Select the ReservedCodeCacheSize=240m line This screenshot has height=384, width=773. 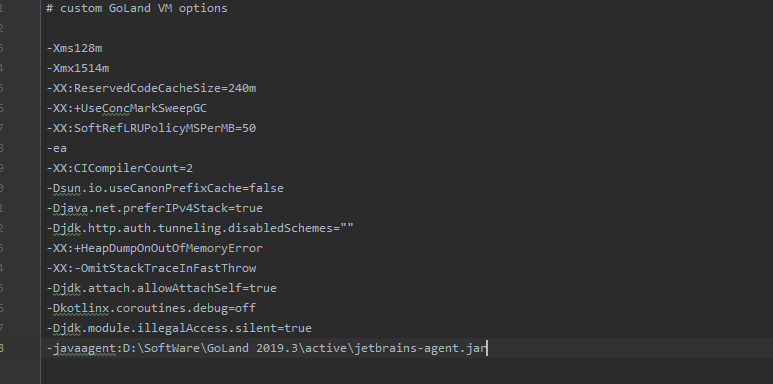(x=151, y=88)
